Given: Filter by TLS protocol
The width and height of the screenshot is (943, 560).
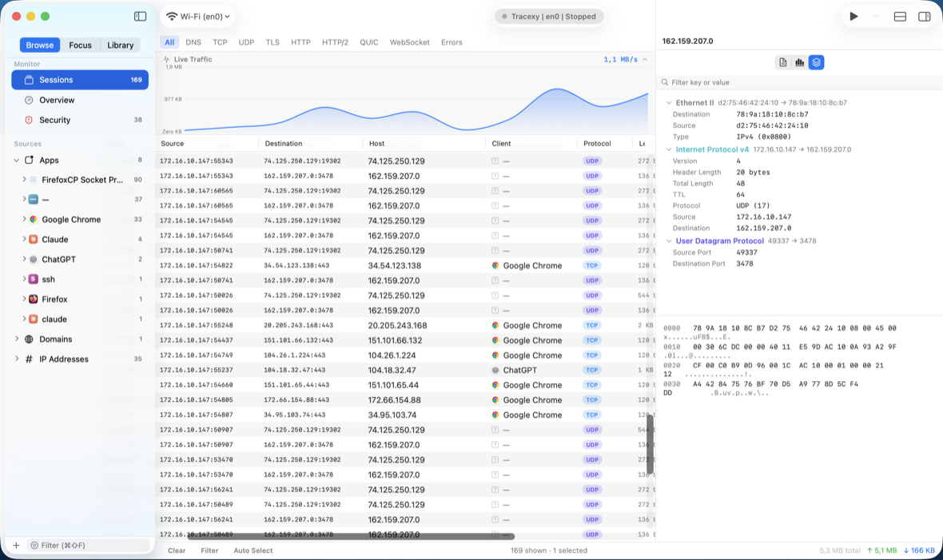Looking at the screenshot, I should pyautogui.click(x=273, y=42).
